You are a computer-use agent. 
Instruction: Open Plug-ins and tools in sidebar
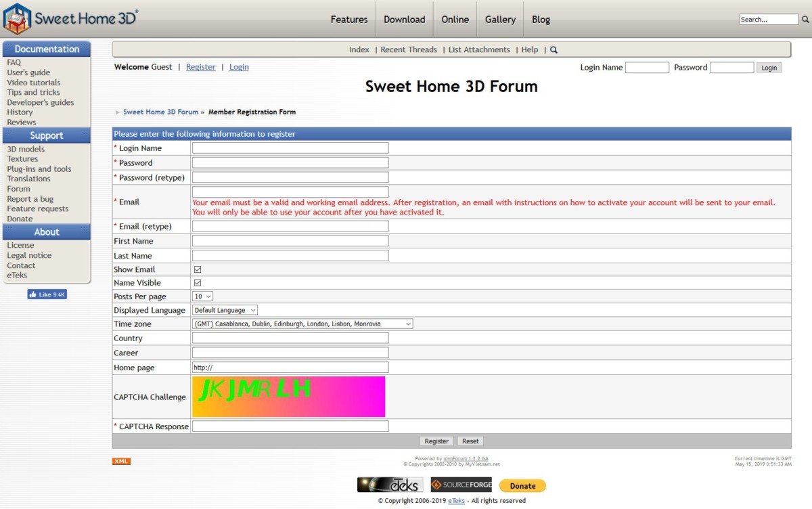pyautogui.click(x=39, y=169)
